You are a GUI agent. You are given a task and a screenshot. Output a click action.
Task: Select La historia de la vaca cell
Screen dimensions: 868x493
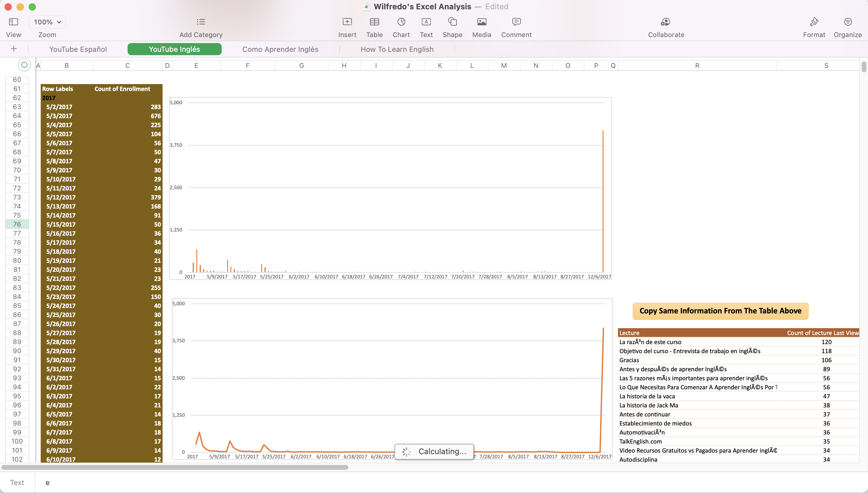[697, 396]
